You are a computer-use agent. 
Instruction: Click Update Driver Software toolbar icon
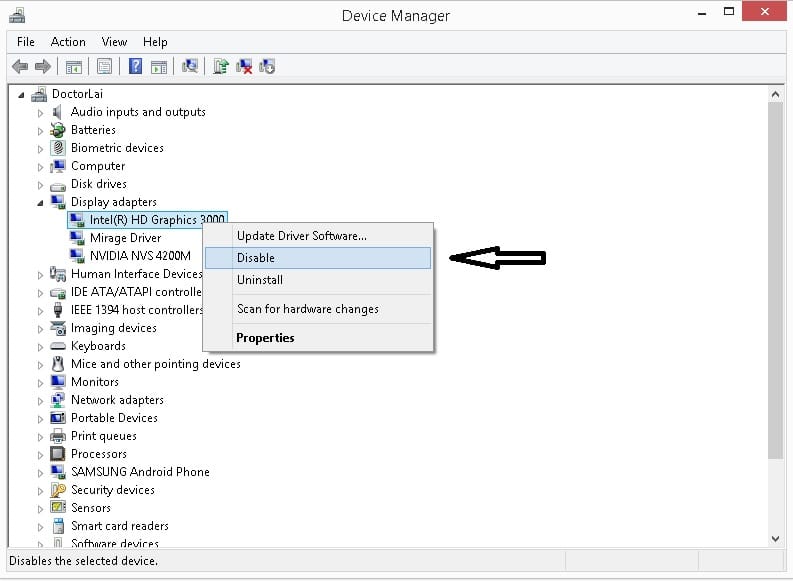coord(221,66)
